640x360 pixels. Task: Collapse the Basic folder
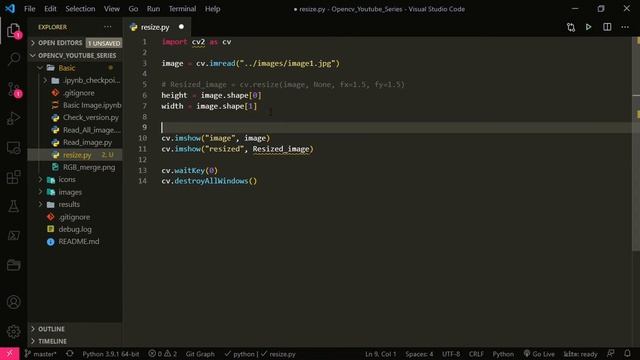click(x=75, y=68)
